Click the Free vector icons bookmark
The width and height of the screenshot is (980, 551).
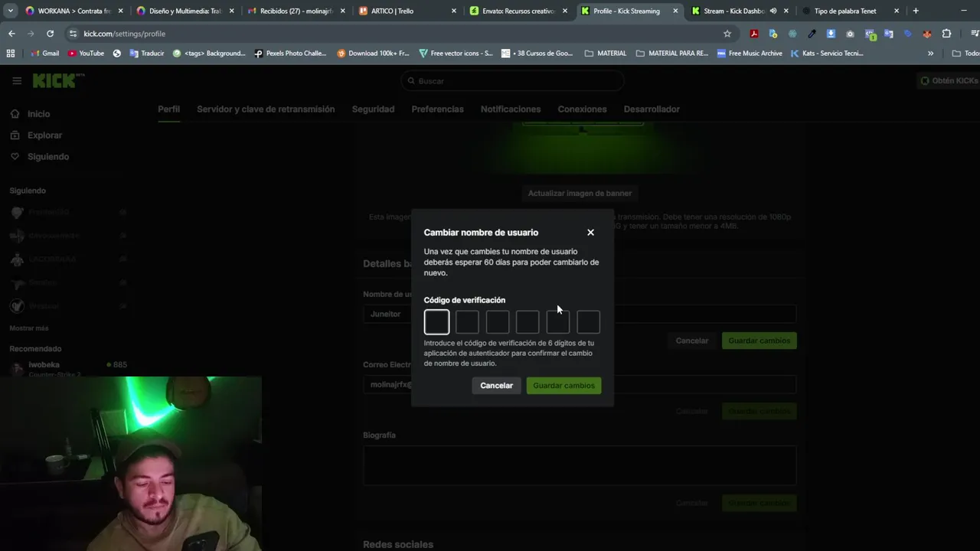[x=456, y=54]
